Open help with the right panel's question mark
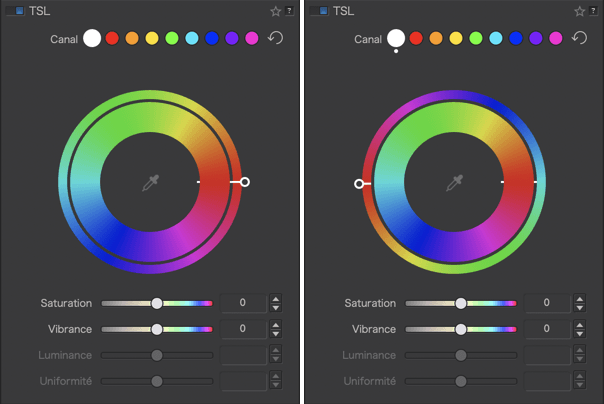This screenshot has height=404, width=604. pyautogui.click(x=594, y=11)
